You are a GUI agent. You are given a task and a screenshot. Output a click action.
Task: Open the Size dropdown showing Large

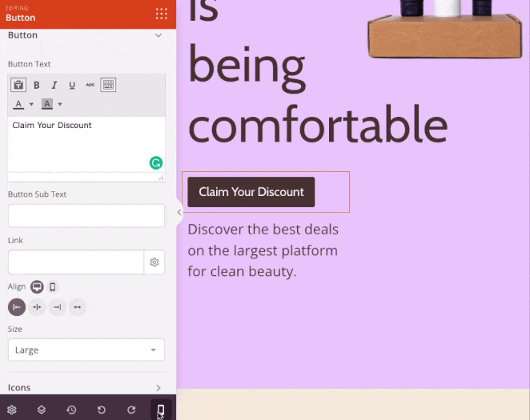pos(86,350)
